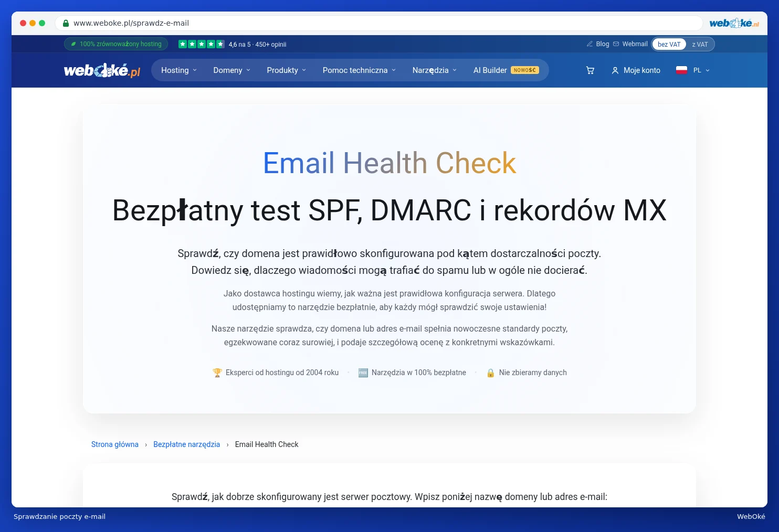Expand the Hosting menu

point(179,70)
